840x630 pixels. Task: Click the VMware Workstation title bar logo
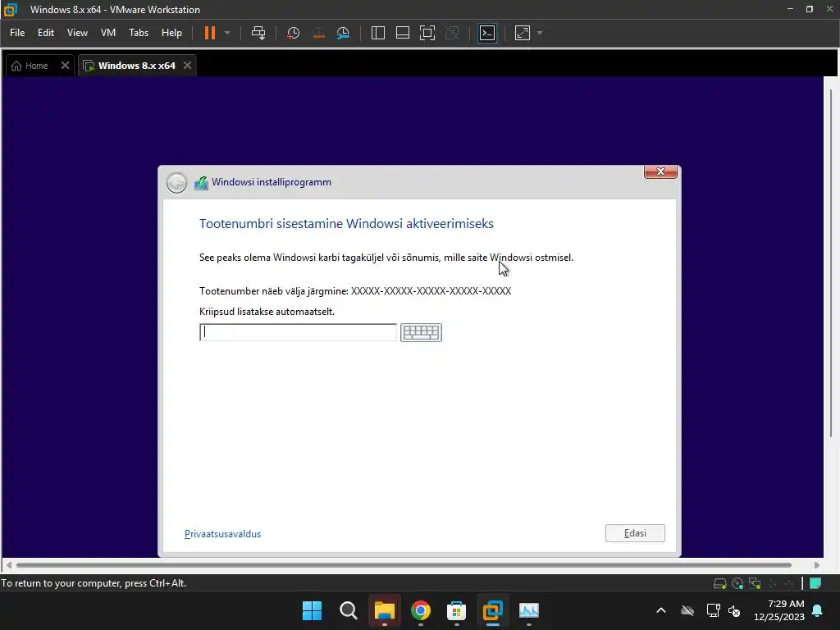click(x=10, y=9)
